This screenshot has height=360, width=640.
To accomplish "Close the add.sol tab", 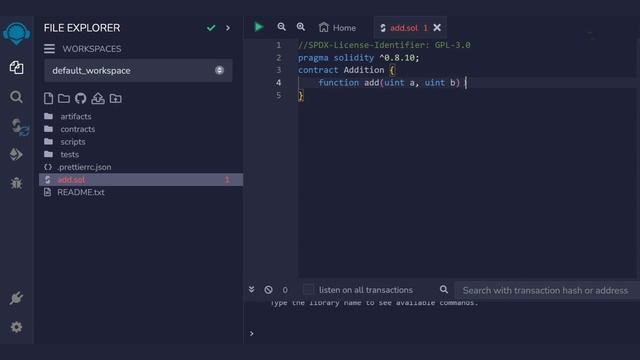I will click(x=437, y=27).
